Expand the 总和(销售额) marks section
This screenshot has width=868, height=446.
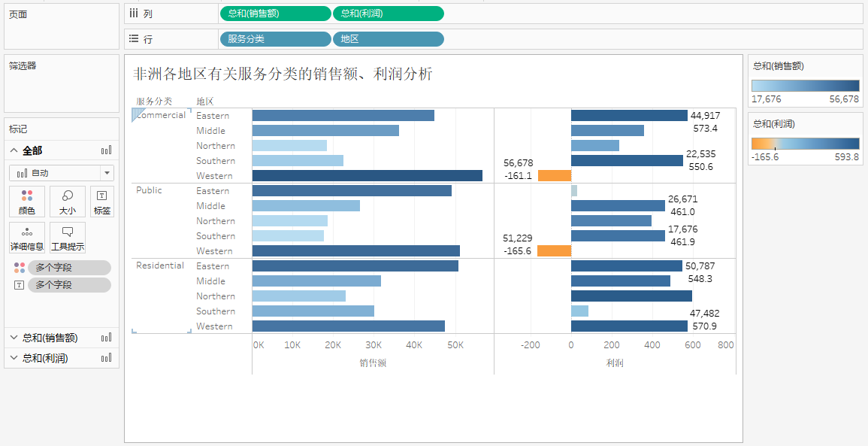click(14, 338)
